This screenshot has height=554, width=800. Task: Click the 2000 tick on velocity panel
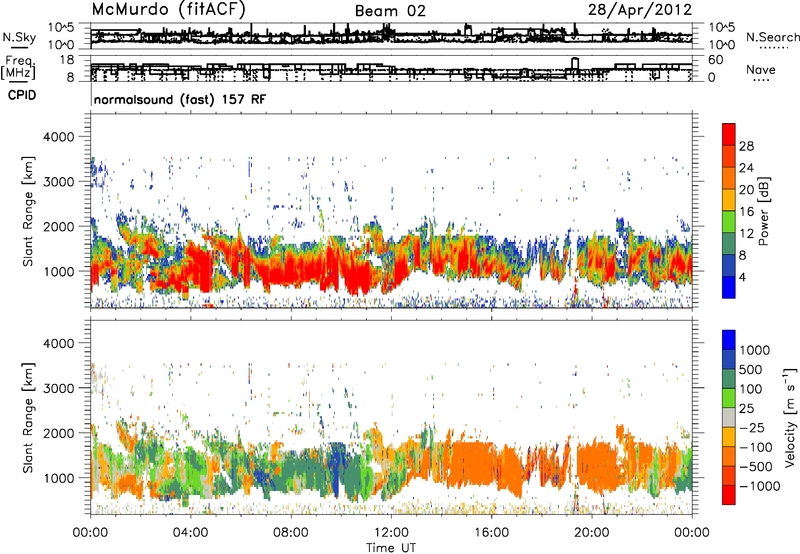click(60, 433)
